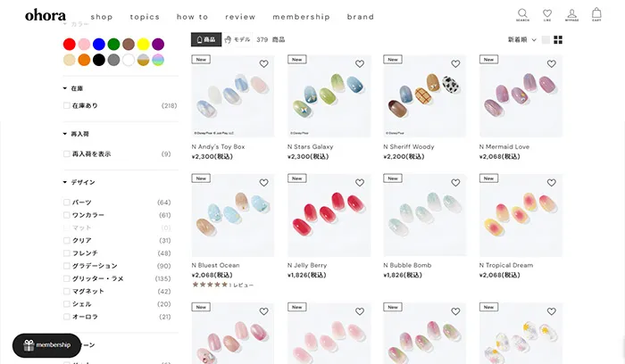Favorite N Jelly Berry with heart icon

360,183
